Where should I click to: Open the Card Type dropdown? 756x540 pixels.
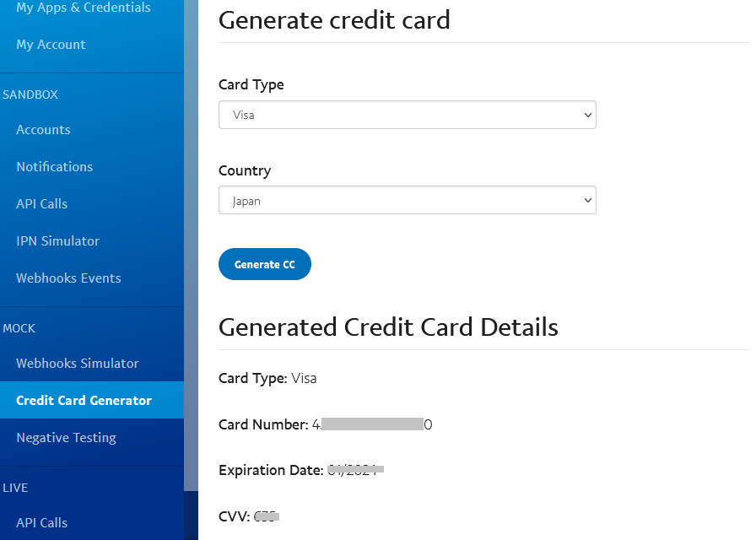pos(408,115)
